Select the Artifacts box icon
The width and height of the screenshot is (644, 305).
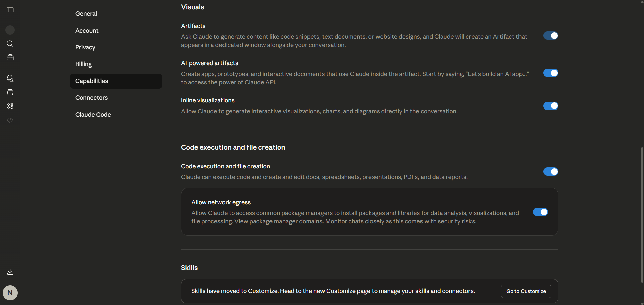point(10,92)
